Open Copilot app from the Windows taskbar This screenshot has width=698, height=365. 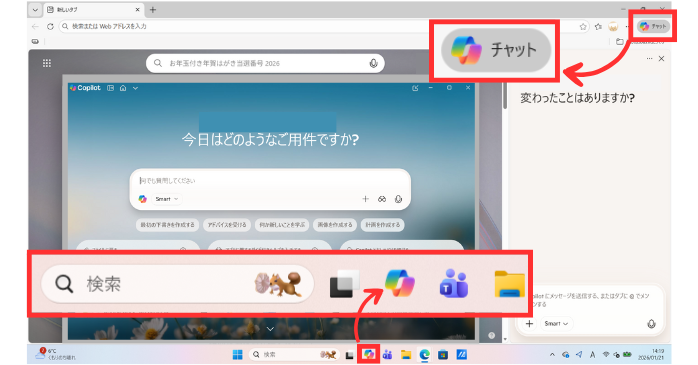click(368, 354)
